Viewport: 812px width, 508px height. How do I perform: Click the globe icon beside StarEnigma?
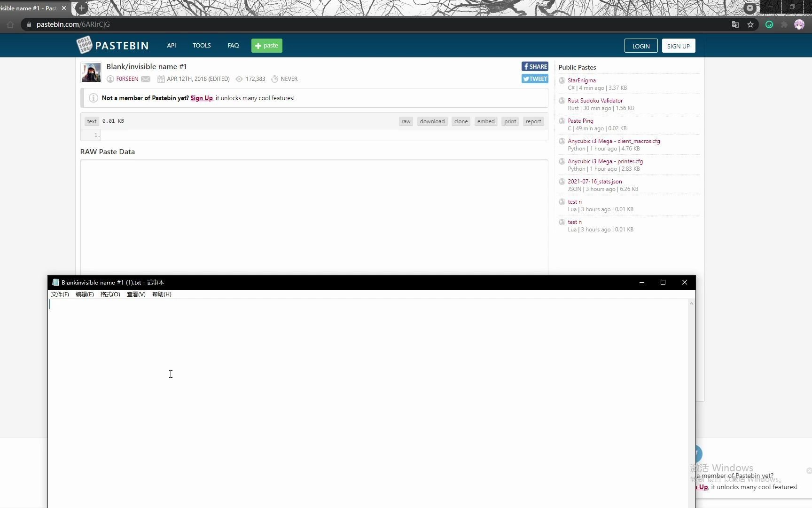tap(562, 80)
